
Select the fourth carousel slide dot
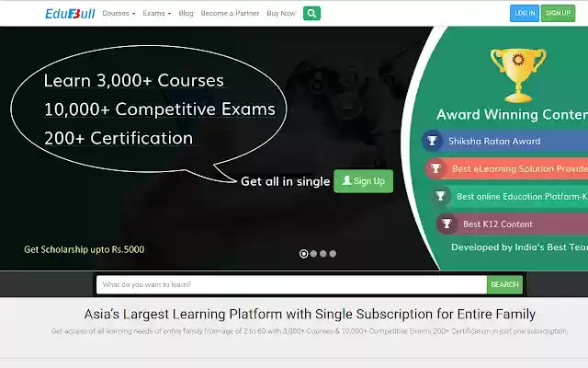333,254
